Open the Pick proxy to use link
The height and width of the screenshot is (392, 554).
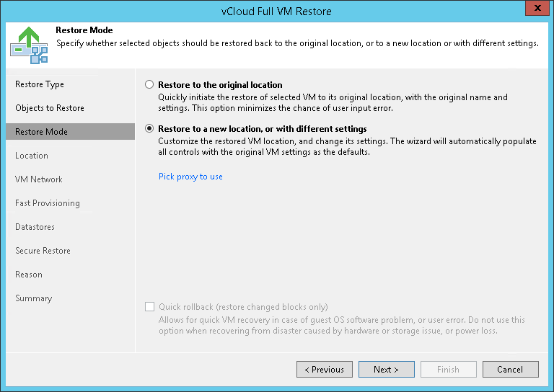tap(190, 177)
